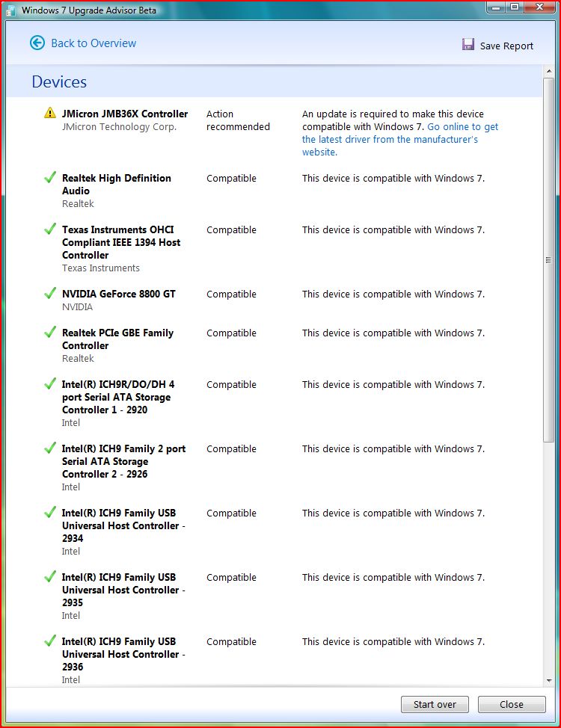561x728 pixels.
Task: Click the checkmark for USB Universal Host Controller 2935
Action: pos(49,576)
